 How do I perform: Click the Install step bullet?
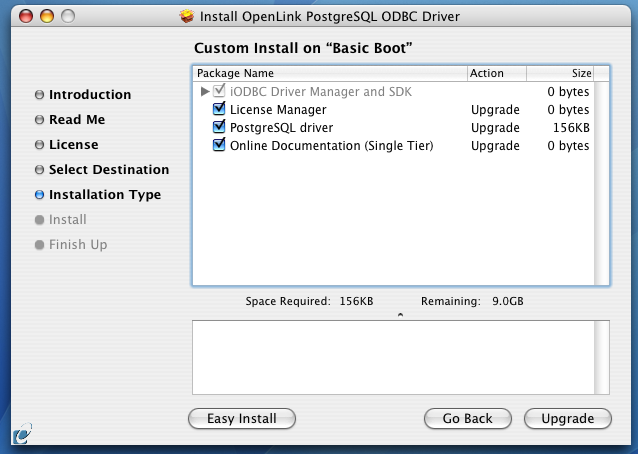pos(39,220)
